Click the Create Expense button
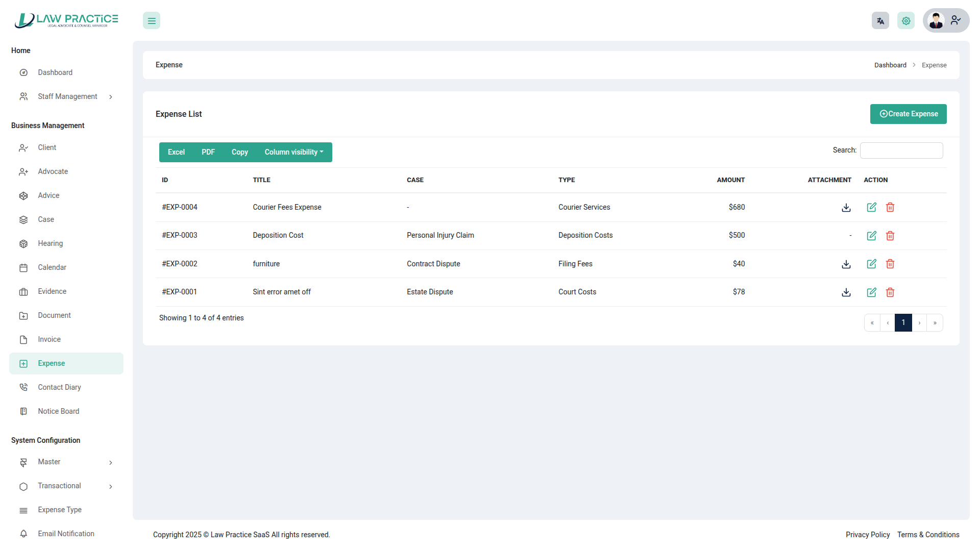 click(908, 114)
